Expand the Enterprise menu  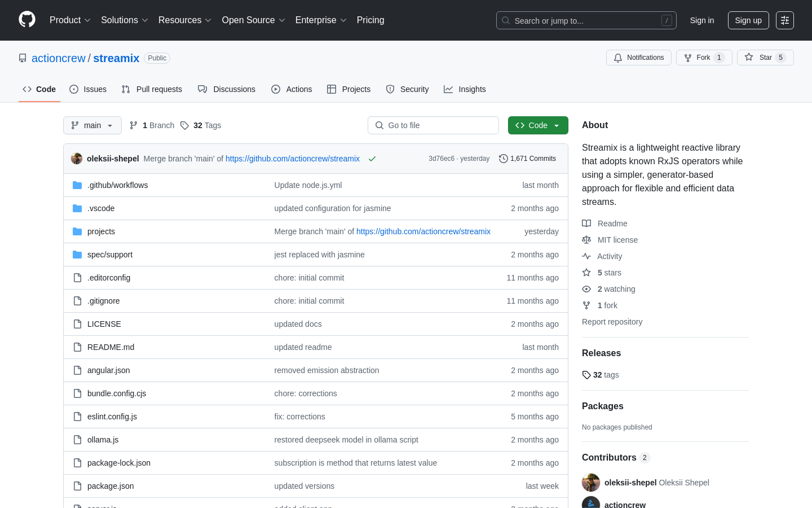point(321,20)
